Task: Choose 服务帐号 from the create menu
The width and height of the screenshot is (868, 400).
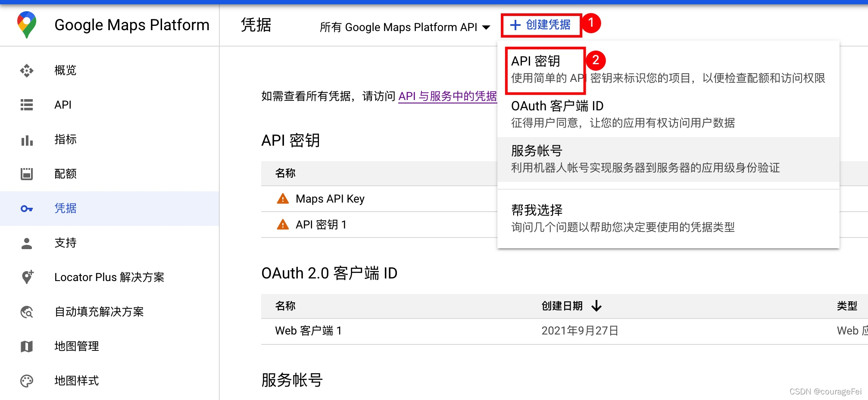Action: [x=668, y=159]
